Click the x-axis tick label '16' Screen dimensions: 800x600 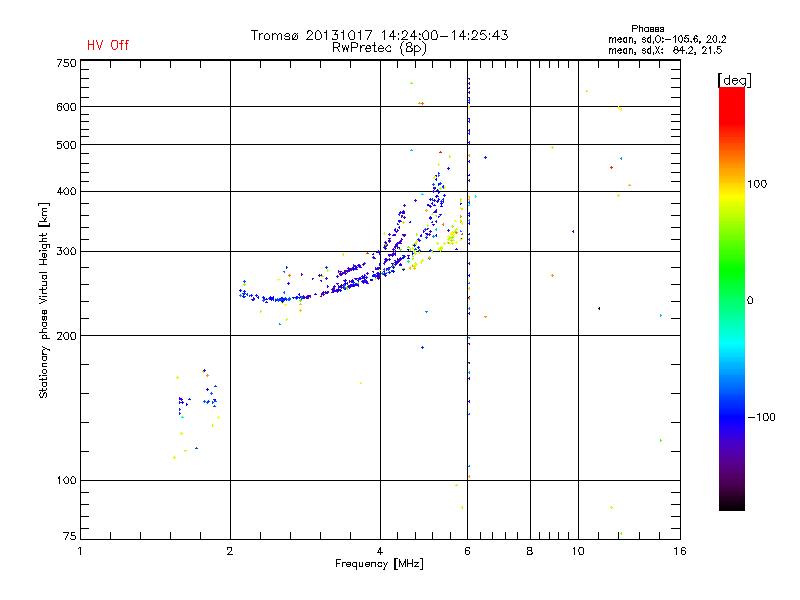680,551
